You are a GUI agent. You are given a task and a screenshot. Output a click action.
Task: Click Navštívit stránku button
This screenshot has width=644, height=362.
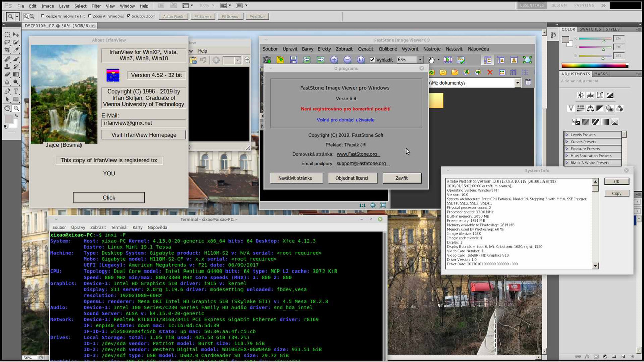(x=295, y=178)
